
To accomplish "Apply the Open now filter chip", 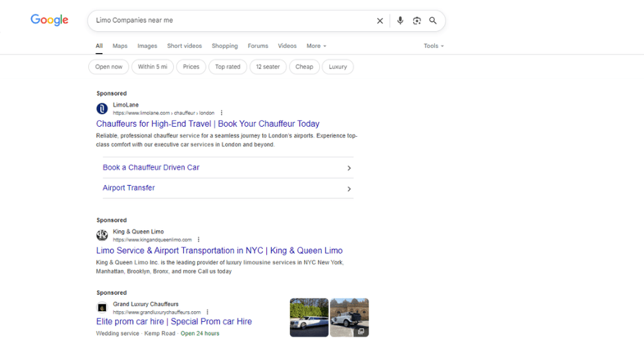I will [x=109, y=67].
